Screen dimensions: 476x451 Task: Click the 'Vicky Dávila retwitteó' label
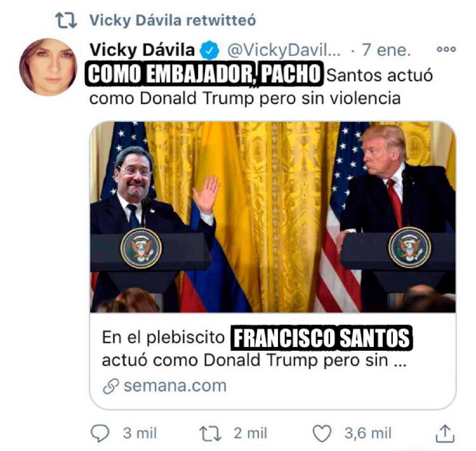tap(173, 20)
